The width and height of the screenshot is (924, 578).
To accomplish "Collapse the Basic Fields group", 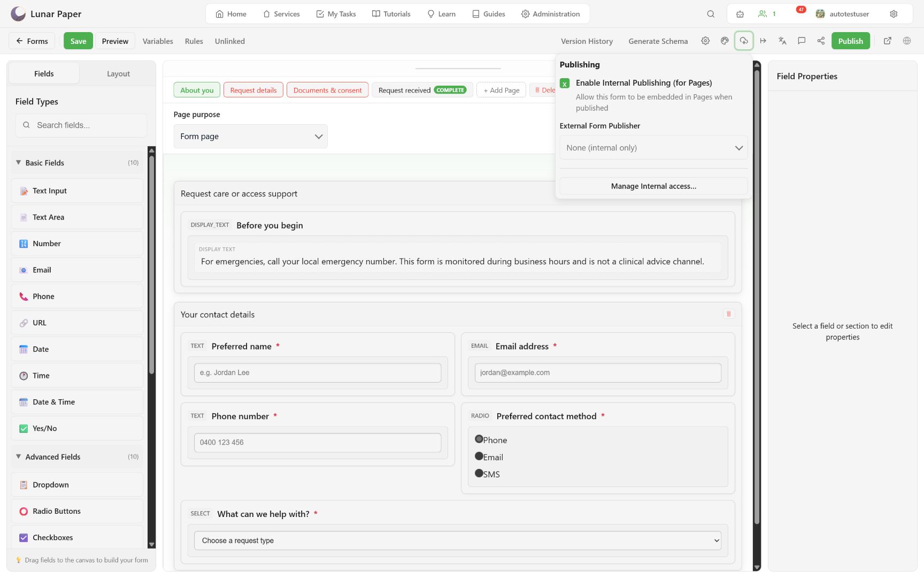I will [77, 163].
